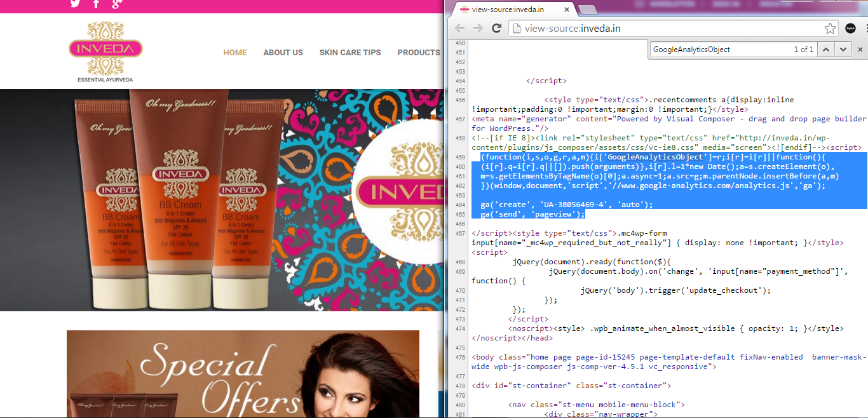Click source line number 476
Screen dimensions: 868x418
pos(461,357)
